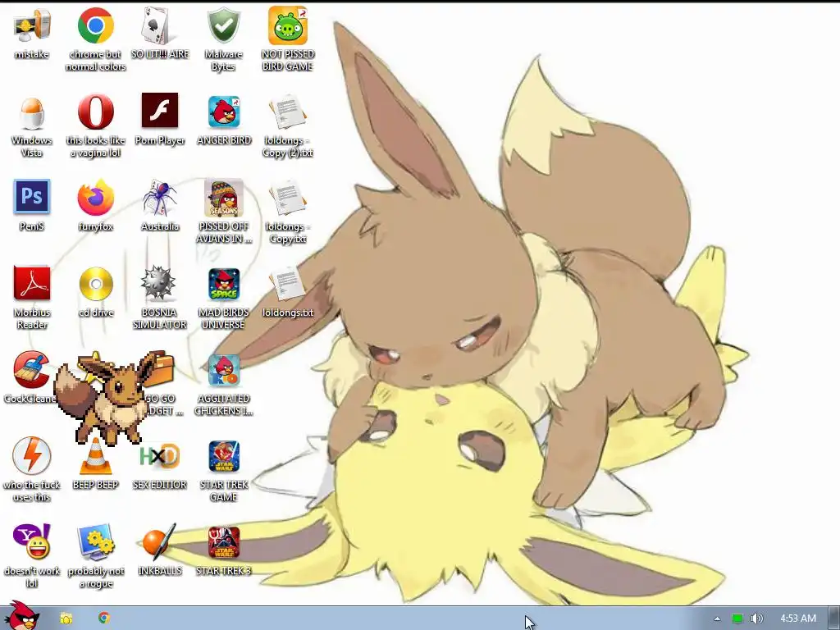Select the 'who the fuck uses this' lightning icon
This screenshot has width=840, height=630.
32,456
